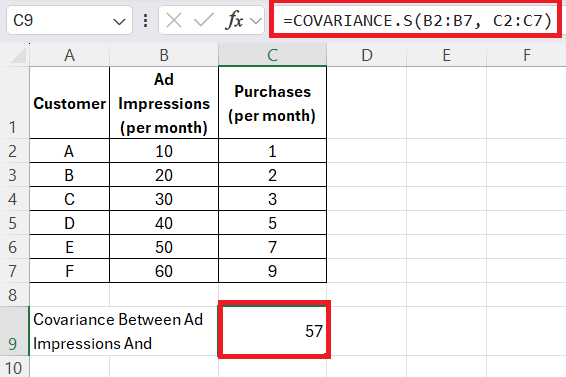Select row 7 header
This screenshot has height=377, width=566.
tap(14, 271)
